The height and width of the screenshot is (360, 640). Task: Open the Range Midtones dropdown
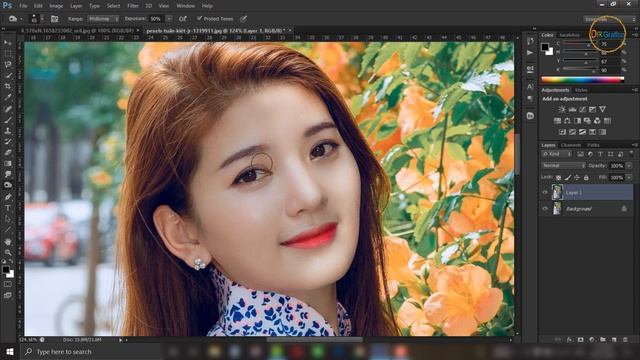103,19
